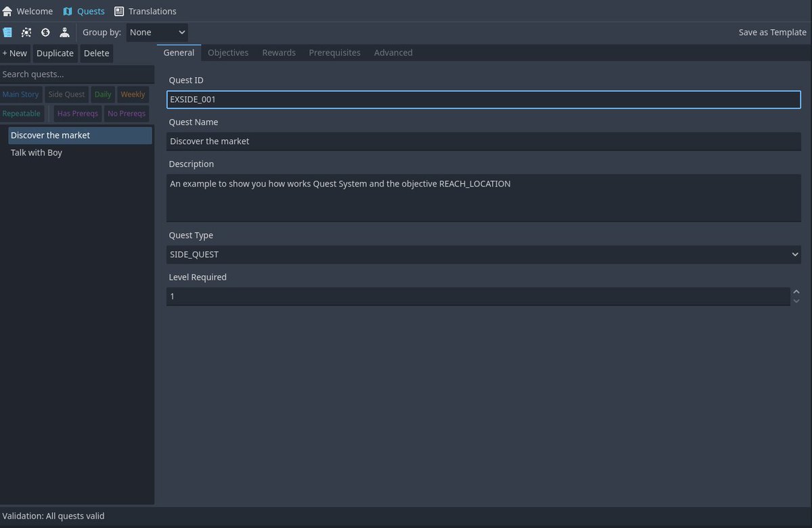Viewport: 812px width, 528px height.
Task: Switch to the Quests tab
Action: [x=83, y=11]
